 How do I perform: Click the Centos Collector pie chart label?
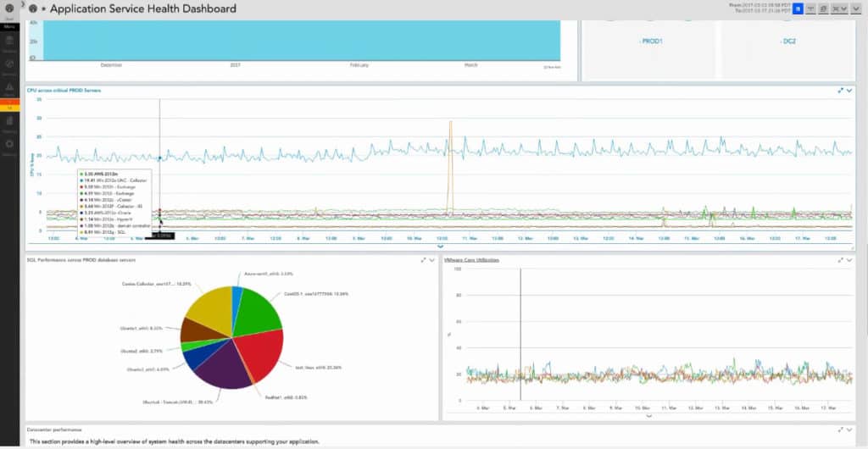tap(157, 284)
